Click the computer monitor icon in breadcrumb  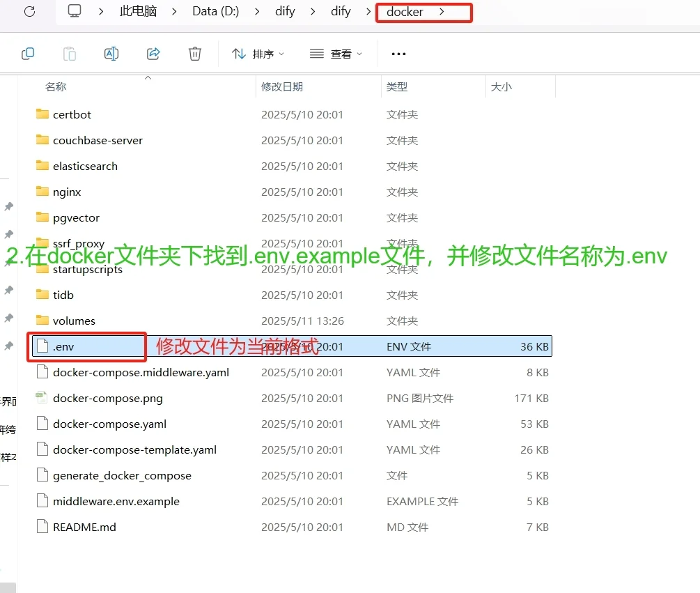point(74,10)
